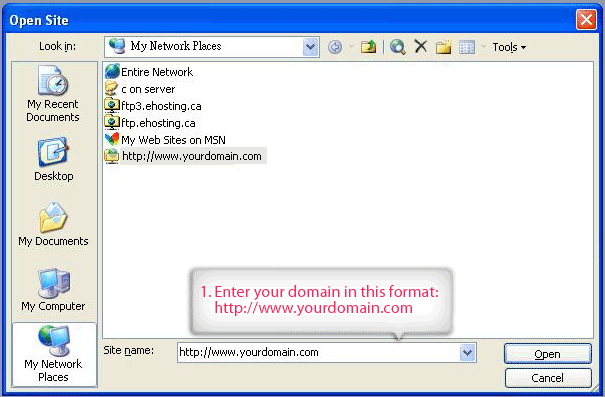605x397 pixels.
Task: Open the Views dropdown arrow
Action: coord(483,47)
